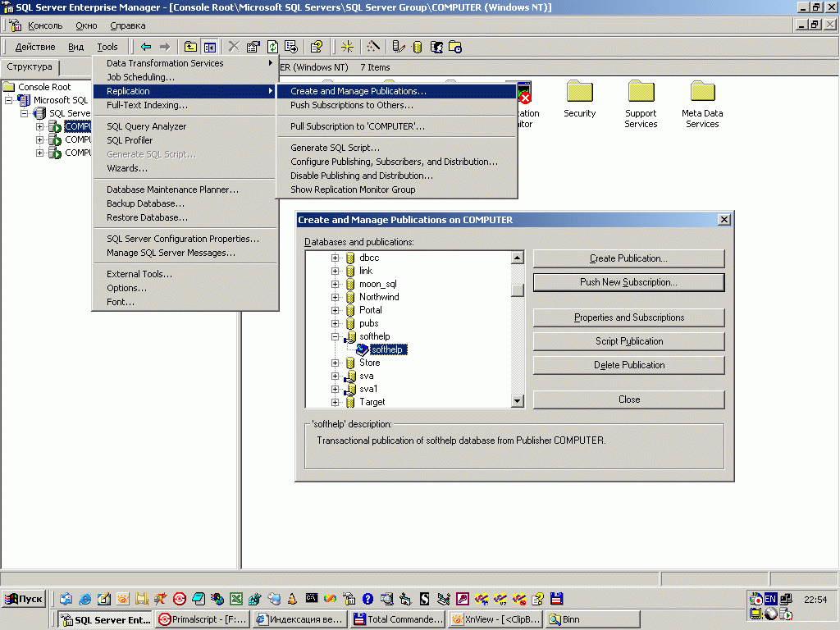Expand the Northwind database node
The width and height of the screenshot is (840, 630).
(x=335, y=297)
